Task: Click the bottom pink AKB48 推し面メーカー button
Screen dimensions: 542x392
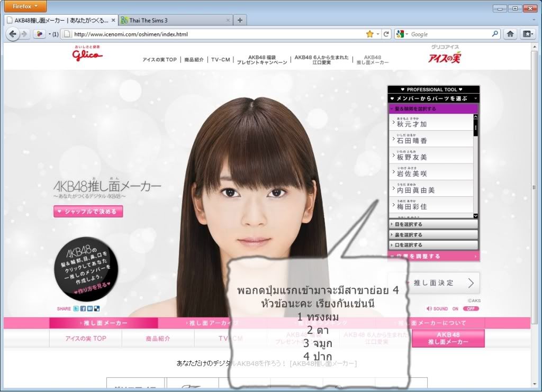Action: (x=448, y=339)
